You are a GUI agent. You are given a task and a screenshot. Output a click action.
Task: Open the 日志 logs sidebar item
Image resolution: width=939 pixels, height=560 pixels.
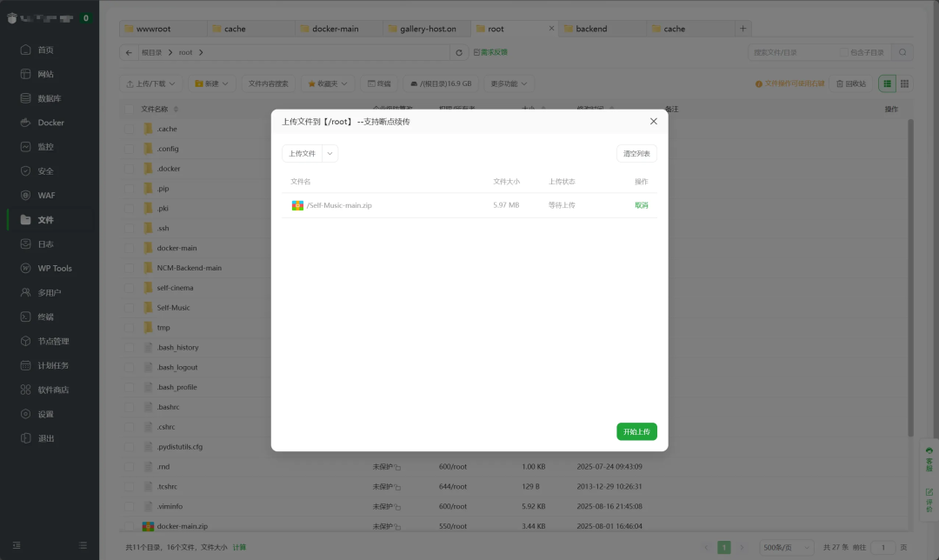tap(45, 244)
